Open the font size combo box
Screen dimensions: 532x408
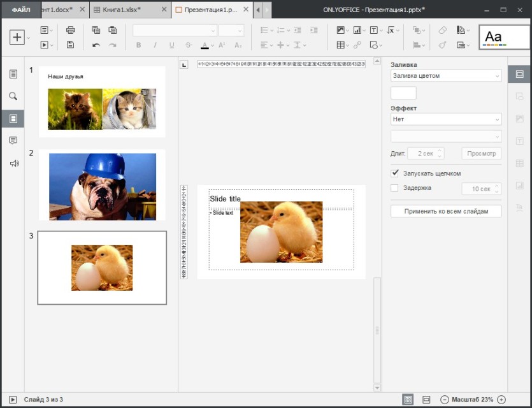pos(231,30)
